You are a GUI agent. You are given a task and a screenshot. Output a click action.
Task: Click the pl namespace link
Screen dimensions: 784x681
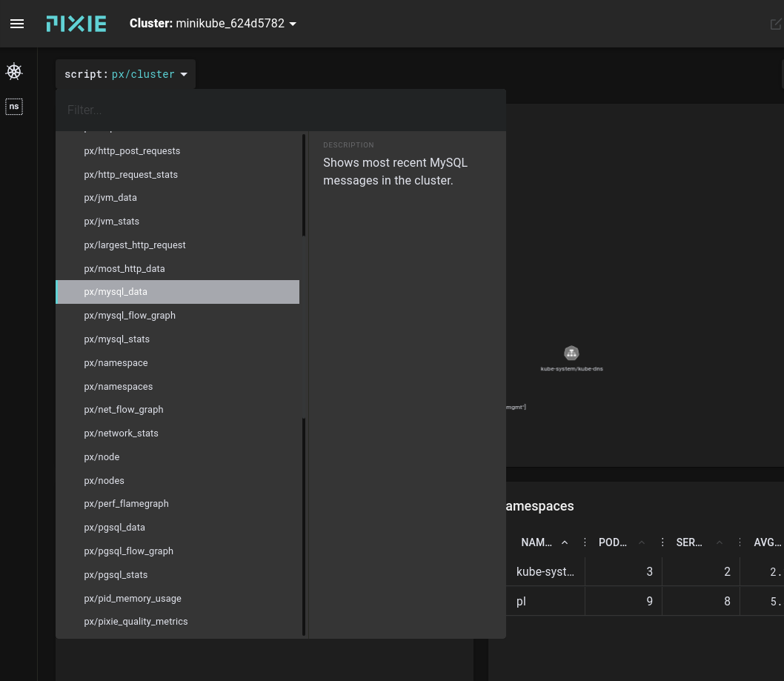pyautogui.click(x=521, y=601)
